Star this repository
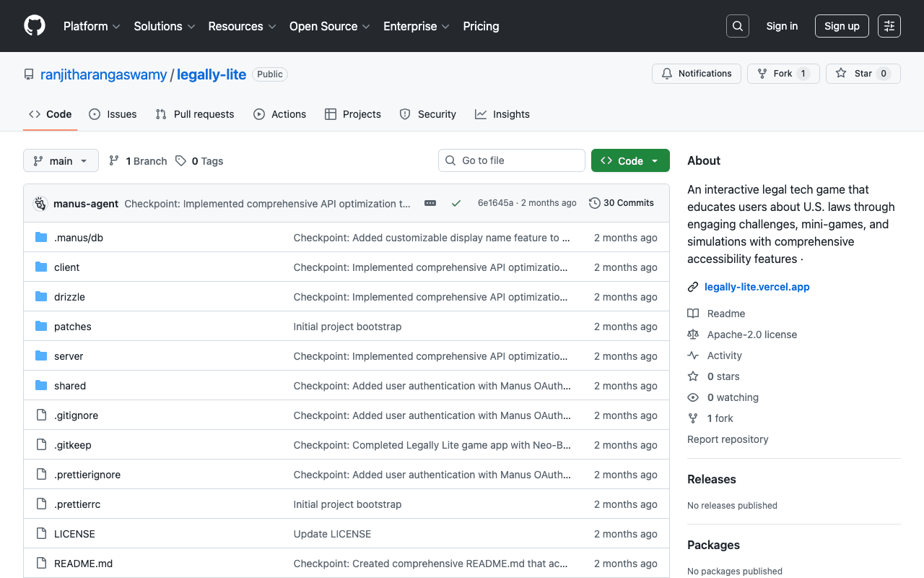This screenshot has width=924, height=578. [x=863, y=74]
